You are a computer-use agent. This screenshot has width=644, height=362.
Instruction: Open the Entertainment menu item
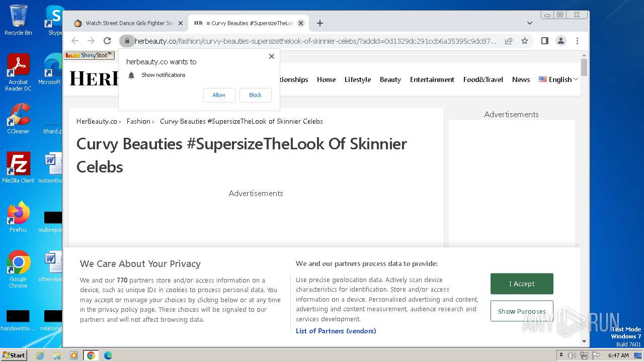point(432,79)
